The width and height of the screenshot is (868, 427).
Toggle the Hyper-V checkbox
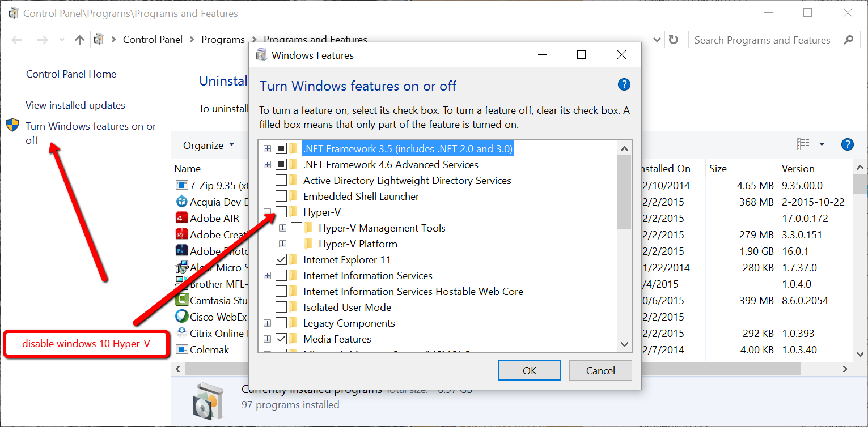click(281, 212)
